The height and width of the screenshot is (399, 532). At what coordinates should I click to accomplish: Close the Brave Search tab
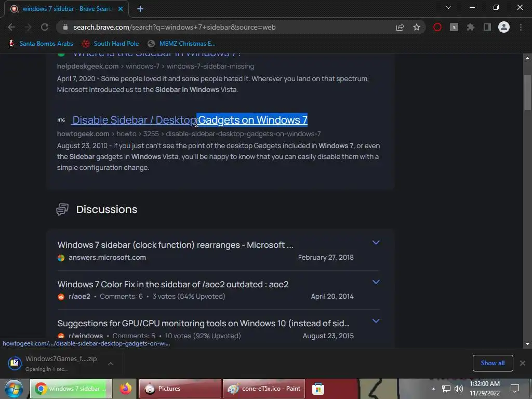pyautogui.click(x=121, y=9)
